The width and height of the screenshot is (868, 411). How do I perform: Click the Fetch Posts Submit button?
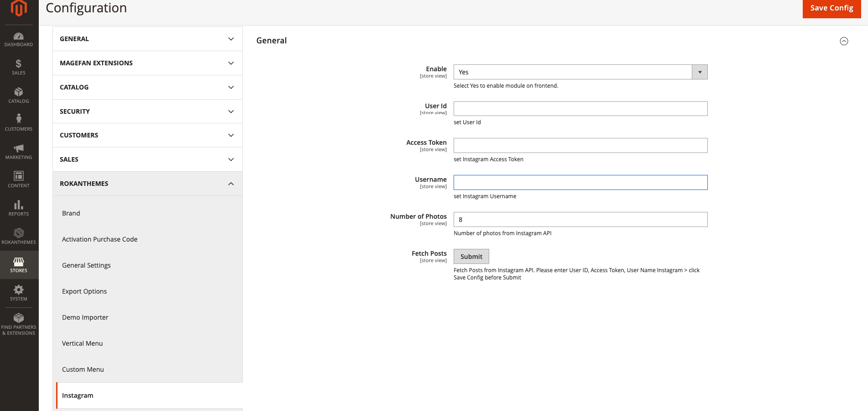point(471,257)
